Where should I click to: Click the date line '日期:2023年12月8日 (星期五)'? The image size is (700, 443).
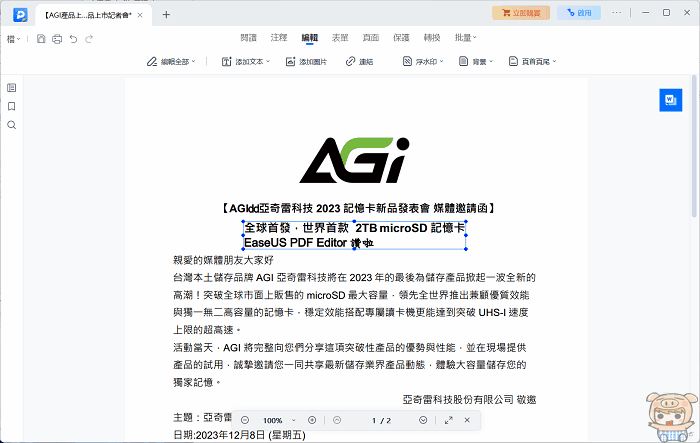point(239,435)
